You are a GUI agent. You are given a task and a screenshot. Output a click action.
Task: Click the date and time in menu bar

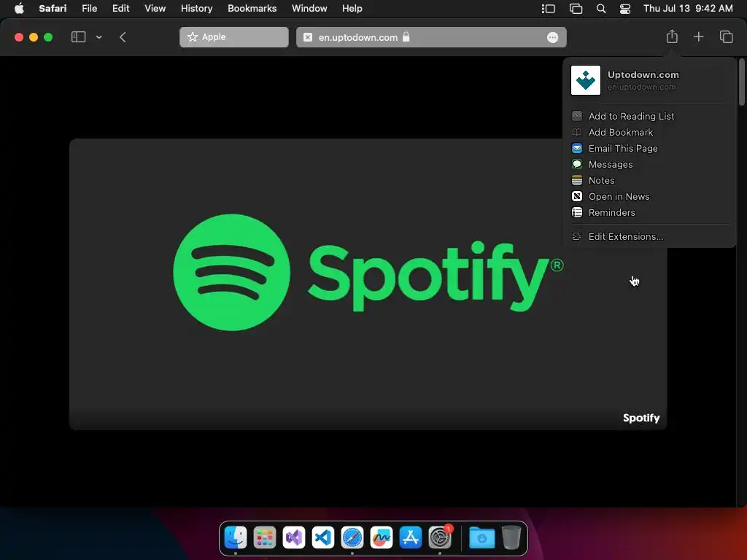(x=688, y=8)
